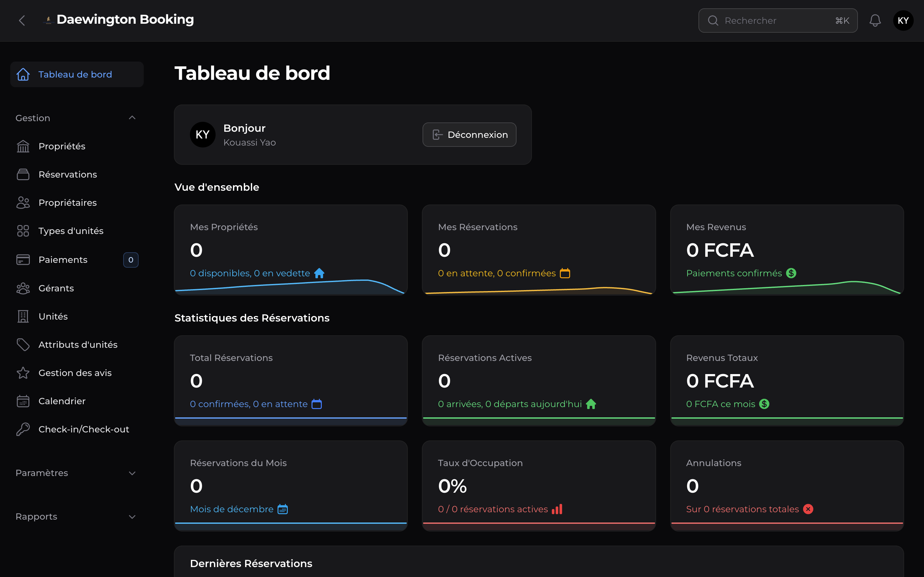Switch to Tableau de bord menu item
Viewport: 924px width, 577px height.
pos(75,74)
